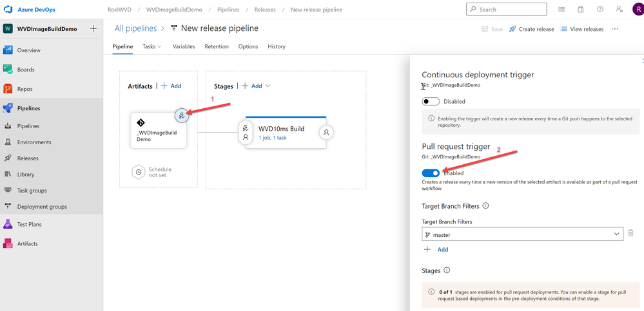
Task: Open user settings icon in header
Action: click(x=620, y=9)
